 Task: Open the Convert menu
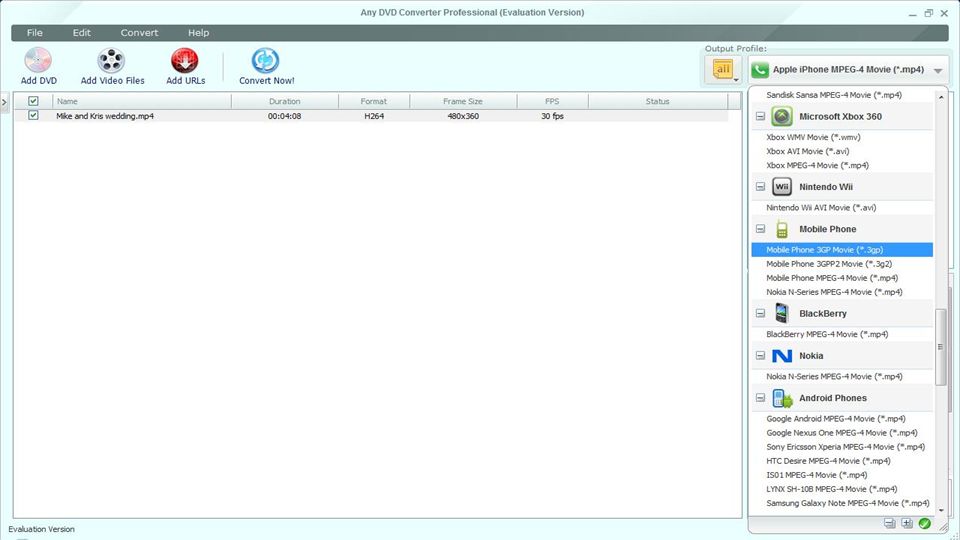[x=139, y=33]
